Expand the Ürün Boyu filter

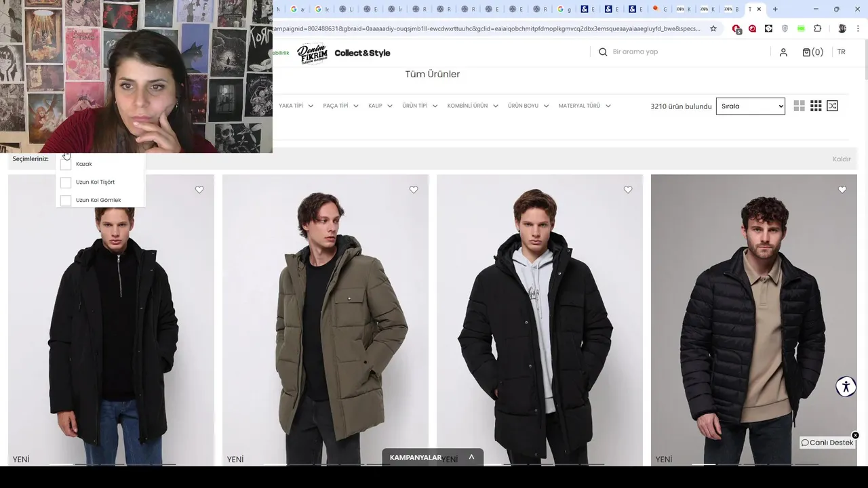528,106
